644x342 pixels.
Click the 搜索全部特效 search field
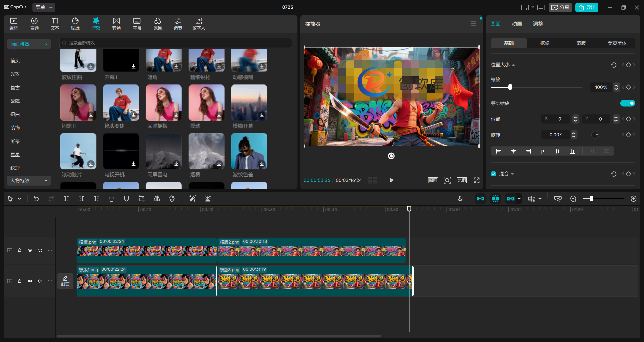click(x=176, y=43)
